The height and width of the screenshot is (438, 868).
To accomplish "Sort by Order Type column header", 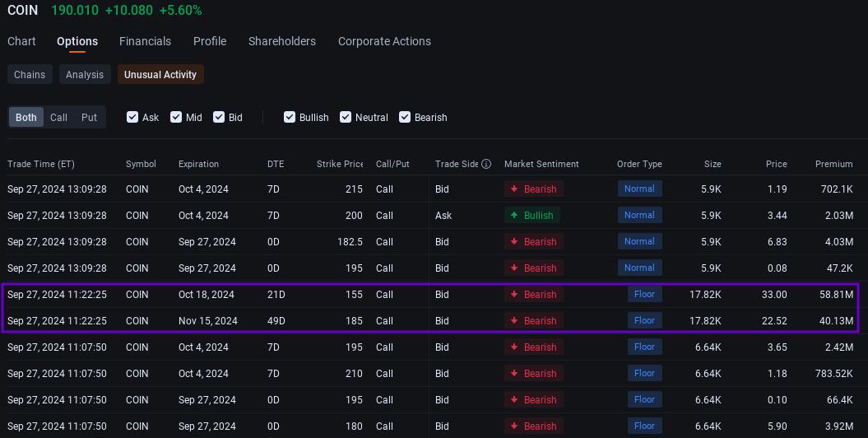I will point(639,164).
